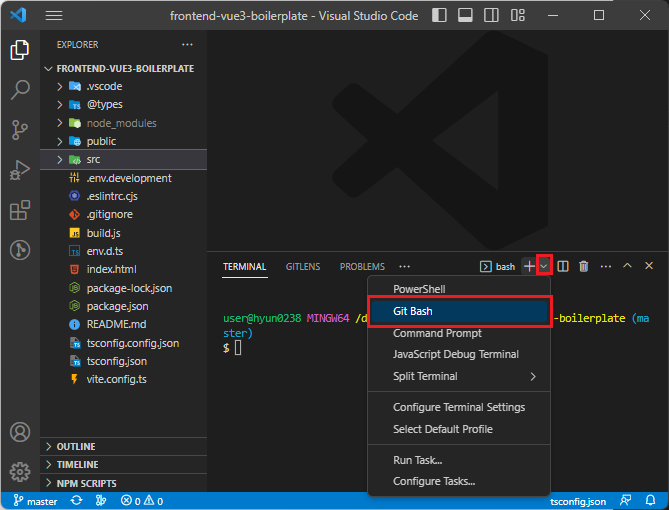Open the GitLens view icon
The height and width of the screenshot is (510, 669).
coord(20,250)
